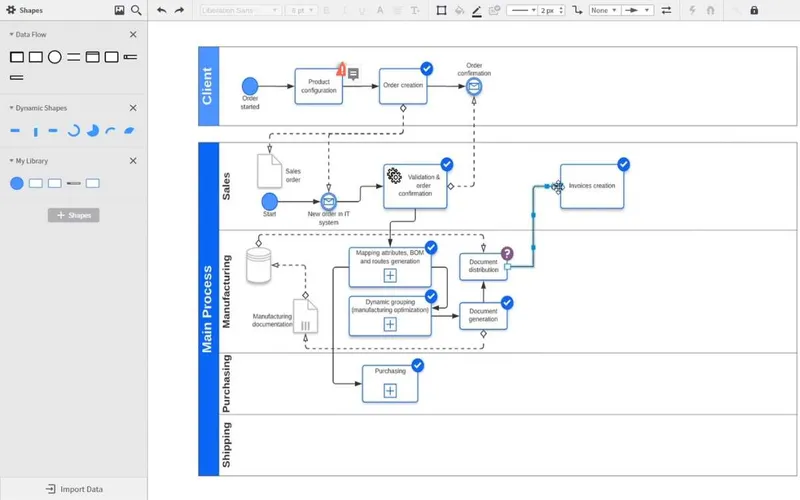Click the red alert icon on Product configuration
800x500 pixels.
tap(341, 69)
